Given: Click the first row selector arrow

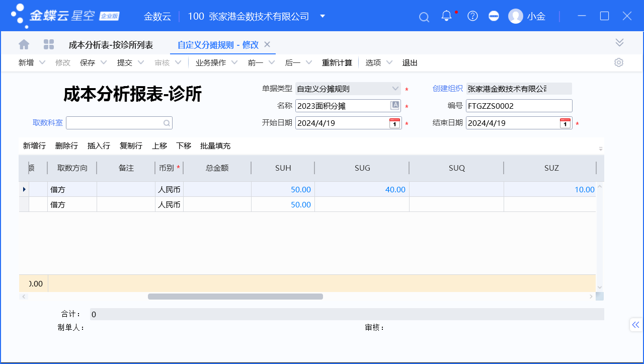Looking at the screenshot, I should (24, 189).
